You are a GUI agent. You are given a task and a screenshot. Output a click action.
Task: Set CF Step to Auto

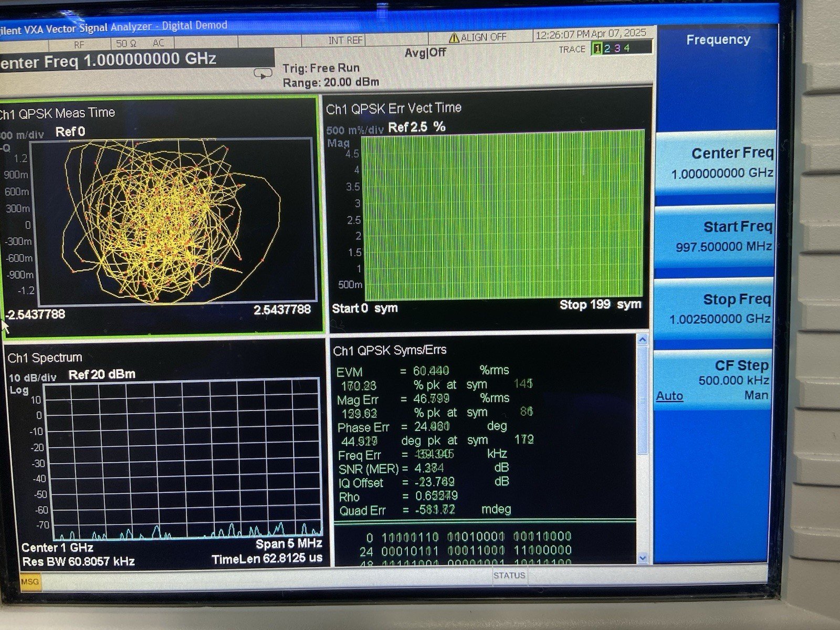tap(669, 396)
